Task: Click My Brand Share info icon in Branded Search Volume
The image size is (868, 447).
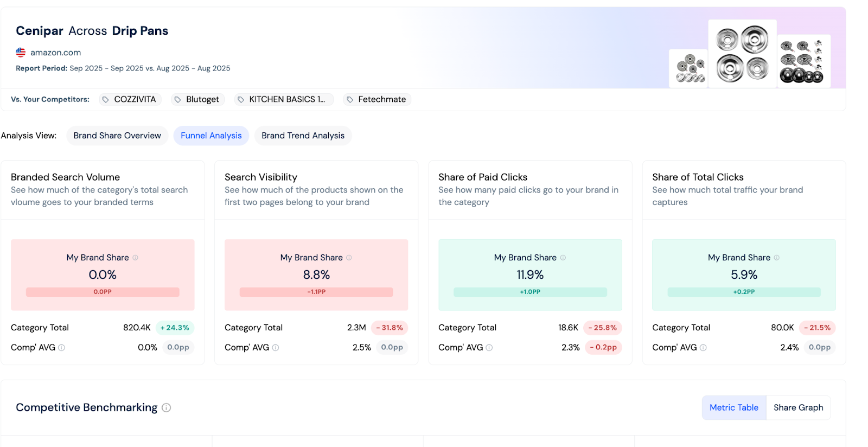Action: [136, 258]
